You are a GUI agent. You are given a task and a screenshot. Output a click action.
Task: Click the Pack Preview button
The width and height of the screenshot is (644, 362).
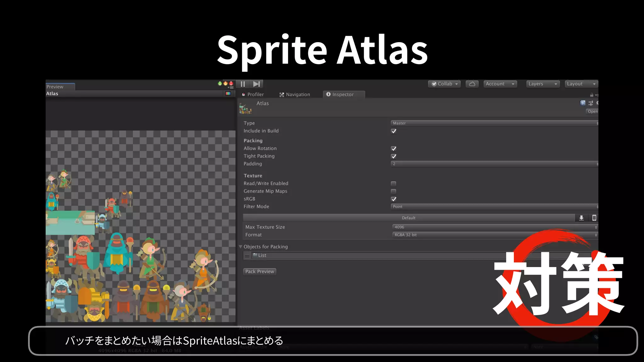(x=260, y=271)
